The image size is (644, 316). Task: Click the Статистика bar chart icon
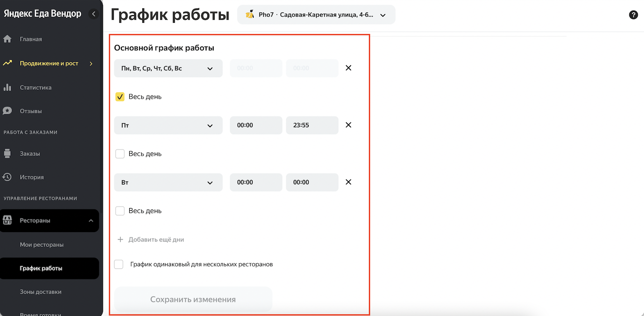(7, 87)
